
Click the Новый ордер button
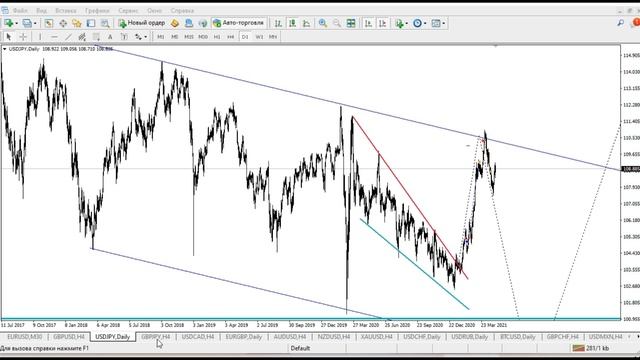(x=142, y=23)
